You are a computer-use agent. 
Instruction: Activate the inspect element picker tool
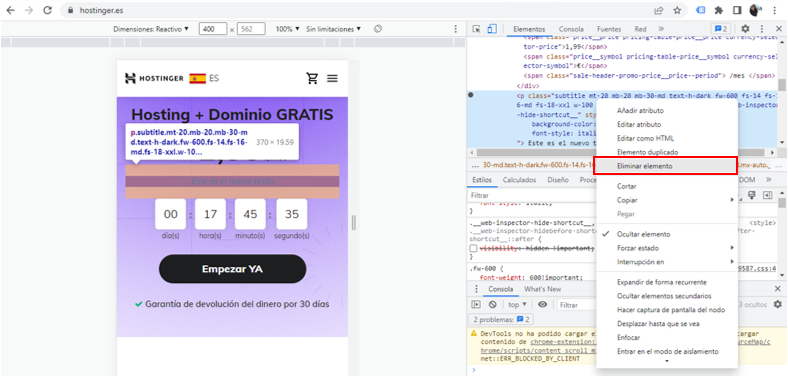476,29
